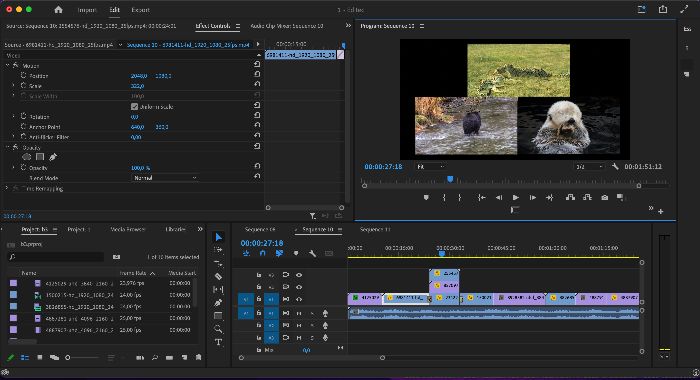The image size is (700, 380).
Task: Open Program monitor settings wrench
Action: [x=615, y=167]
